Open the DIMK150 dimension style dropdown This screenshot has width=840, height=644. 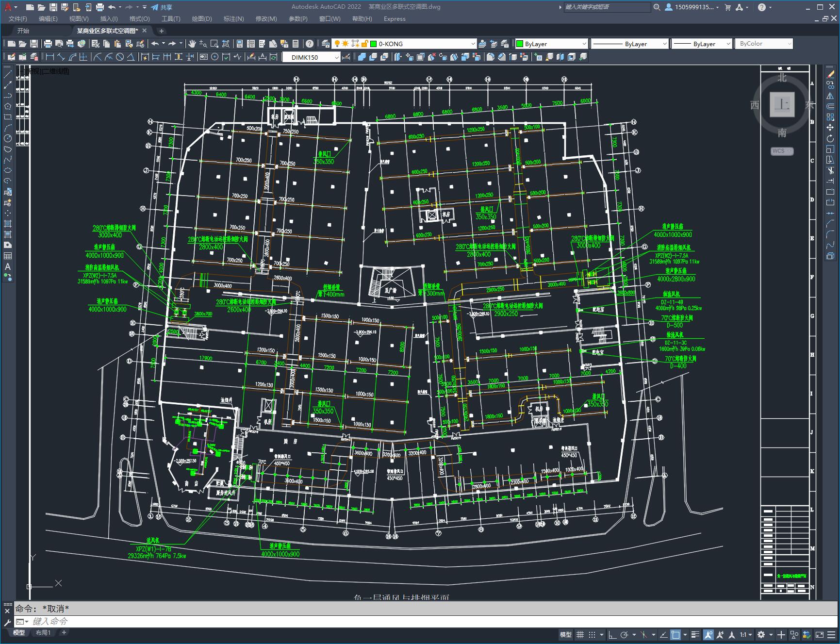coord(337,57)
